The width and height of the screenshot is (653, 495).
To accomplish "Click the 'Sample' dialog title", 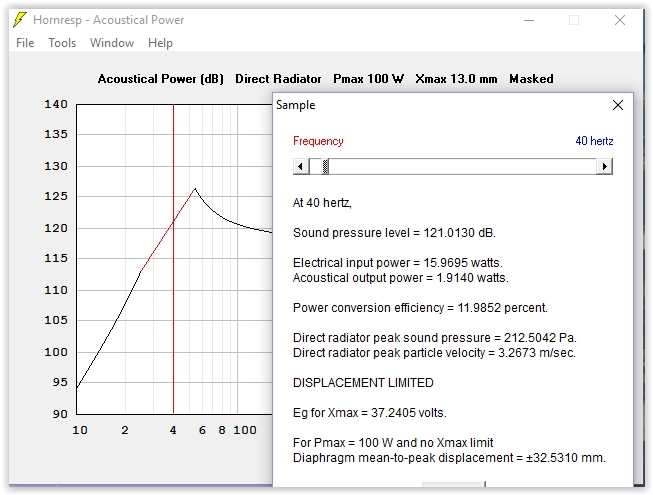I will 296,105.
